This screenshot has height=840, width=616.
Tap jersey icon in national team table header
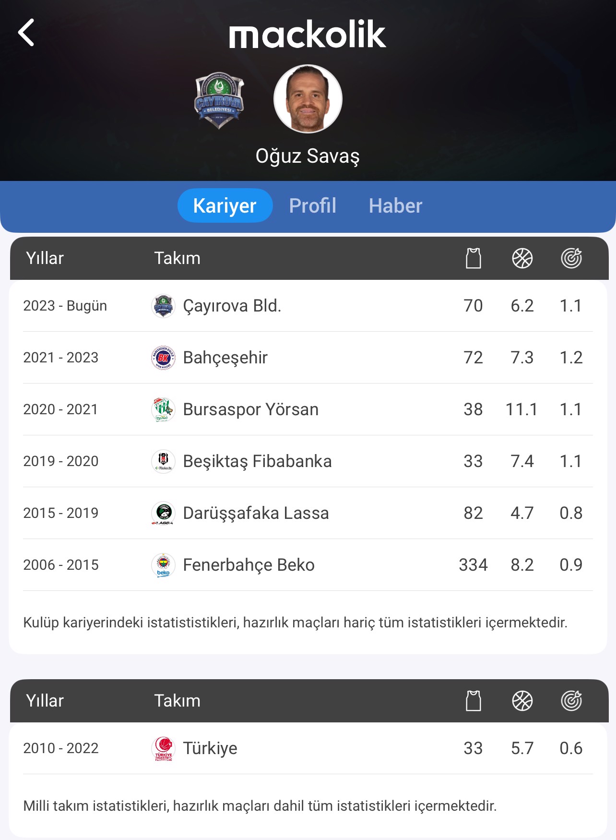[x=474, y=701]
